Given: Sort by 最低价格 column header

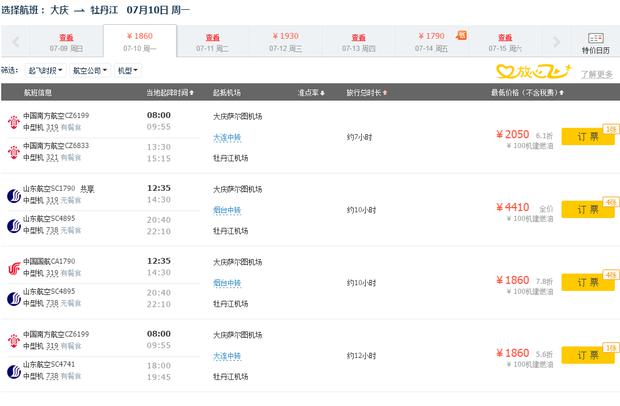Looking at the screenshot, I should [x=520, y=93].
